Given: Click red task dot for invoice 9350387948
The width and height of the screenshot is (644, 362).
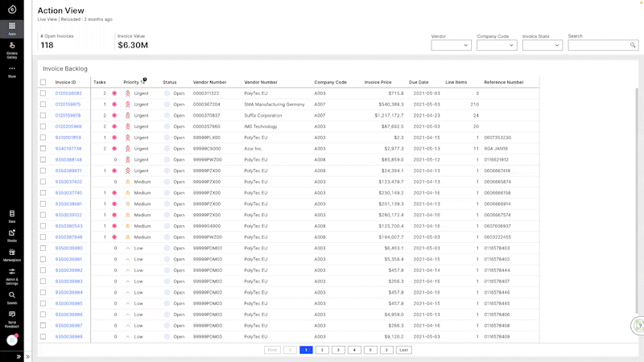Looking at the screenshot, I should 114,237.
